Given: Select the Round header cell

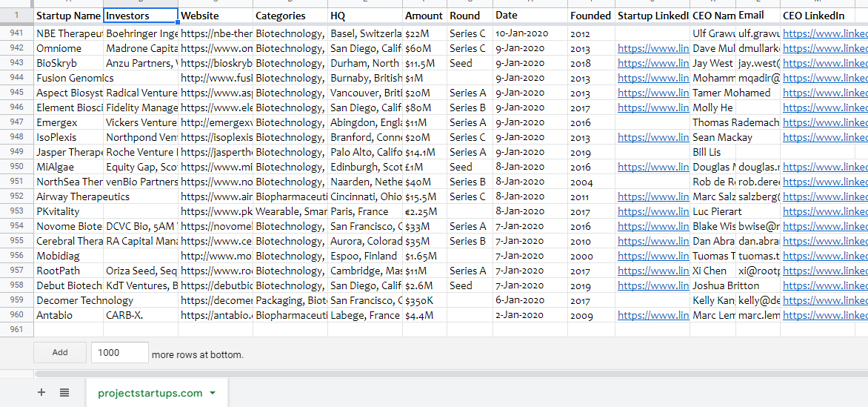Looking at the screenshot, I should tap(470, 16).
